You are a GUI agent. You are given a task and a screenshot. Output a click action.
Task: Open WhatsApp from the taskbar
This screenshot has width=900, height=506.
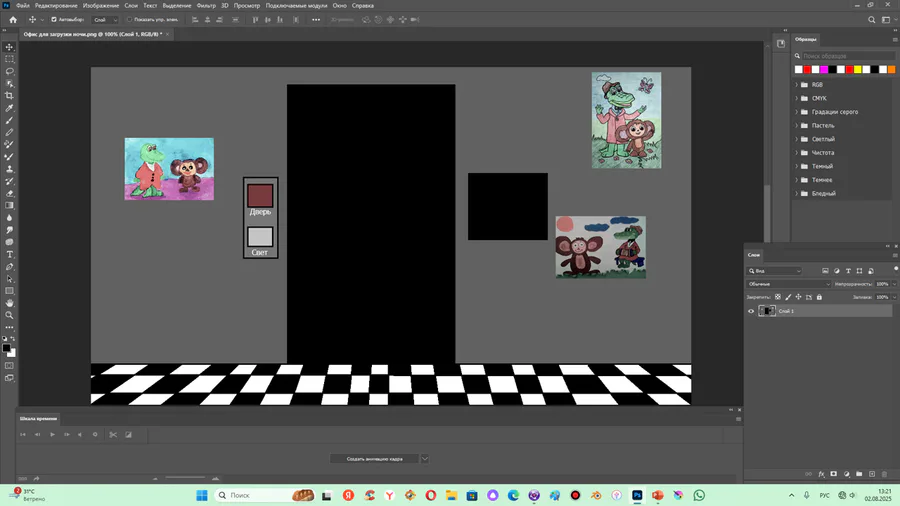[699, 495]
